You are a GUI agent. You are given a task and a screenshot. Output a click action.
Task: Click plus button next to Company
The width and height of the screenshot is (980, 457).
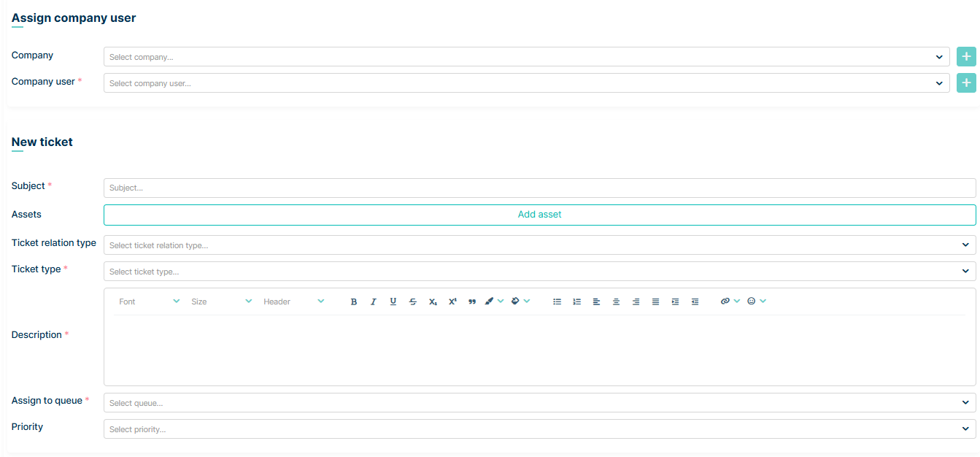click(966, 57)
